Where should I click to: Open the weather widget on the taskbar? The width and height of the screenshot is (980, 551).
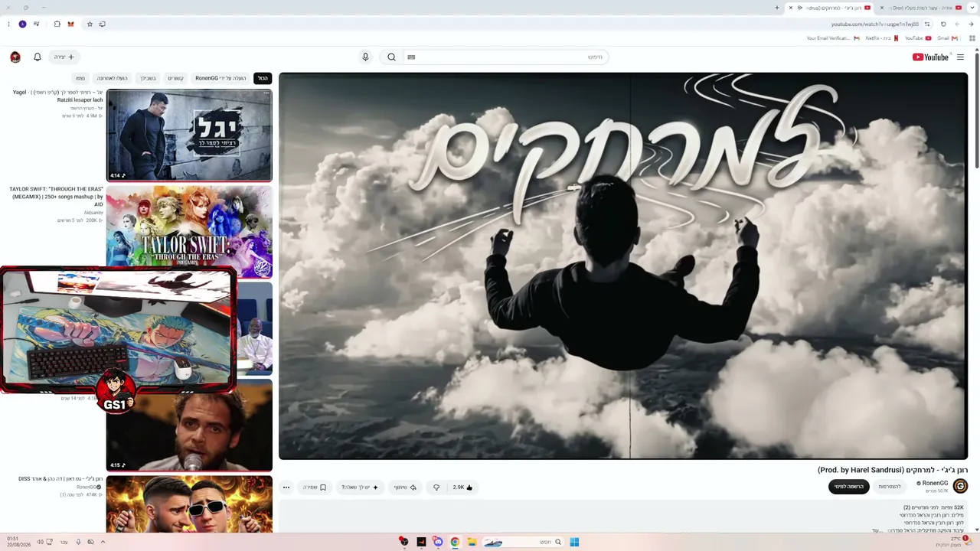point(953,542)
